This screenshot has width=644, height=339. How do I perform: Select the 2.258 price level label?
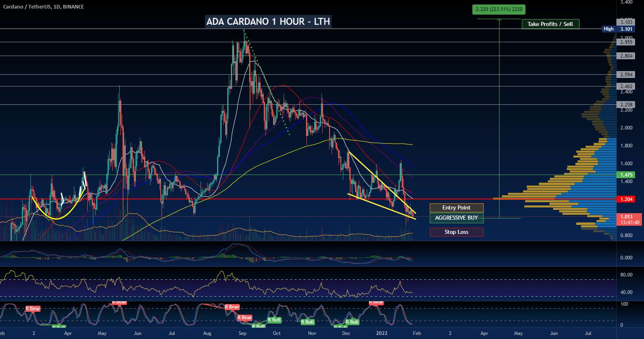(x=626, y=105)
